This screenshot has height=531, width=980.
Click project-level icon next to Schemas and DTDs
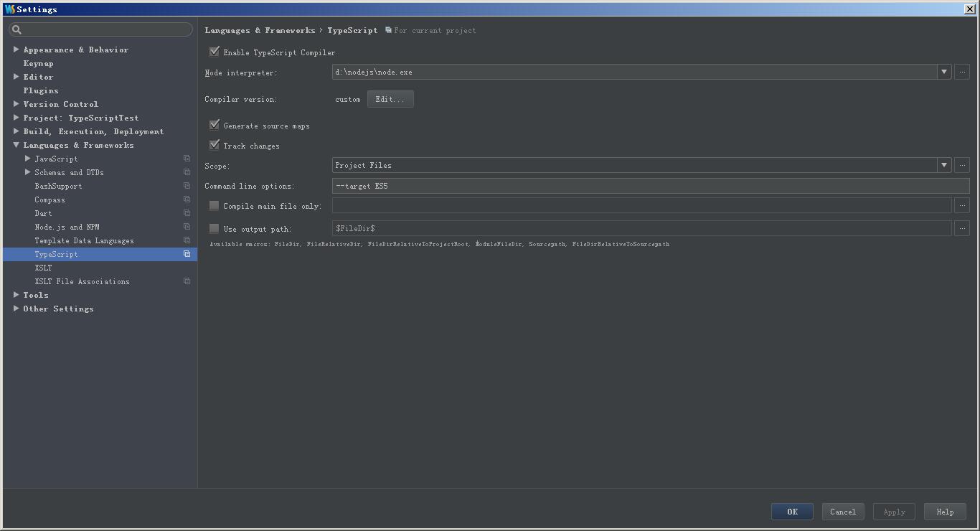187,172
